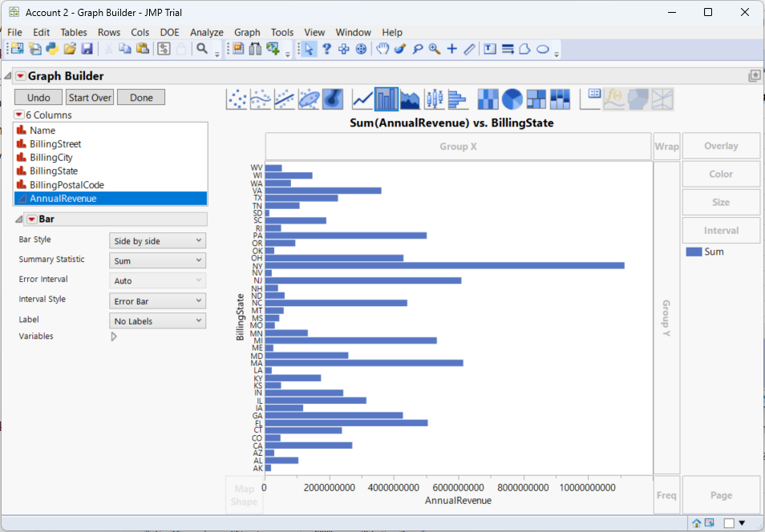Viewport: 765px width, 532px height.
Task: Open the Label dropdown showing No Labels
Action: 157,320
